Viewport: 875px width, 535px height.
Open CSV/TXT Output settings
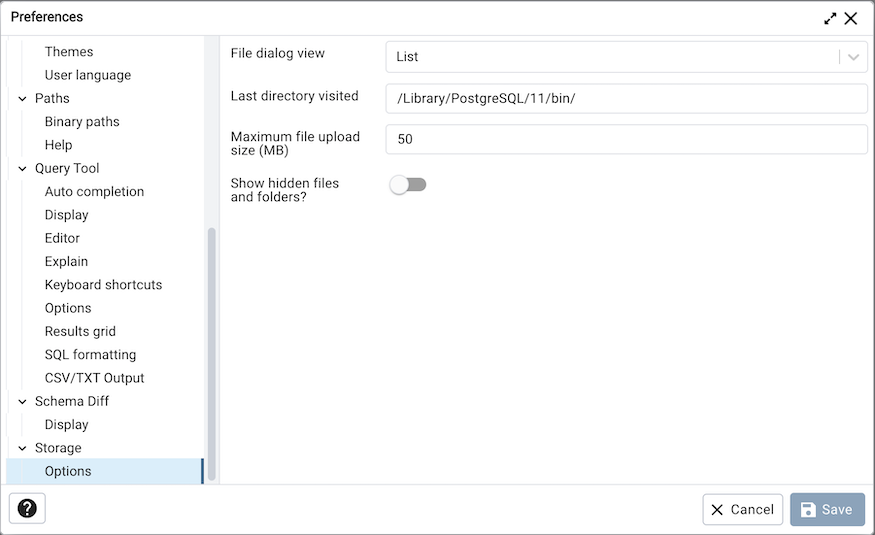(94, 378)
